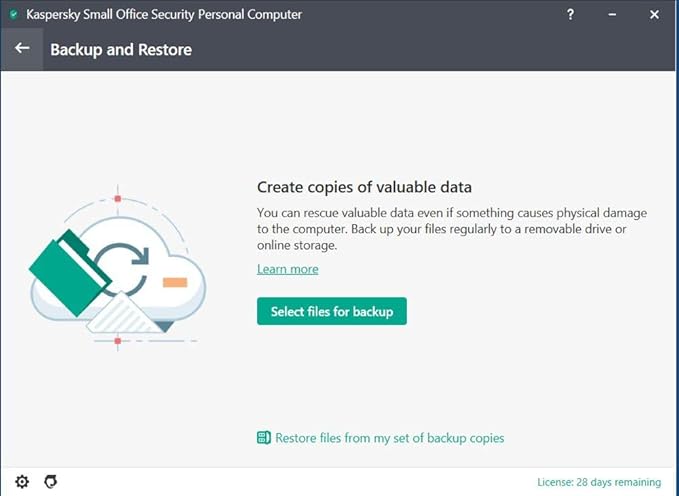The image size is (679, 496).
Task: Open help via the question mark icon
Action: (570, 15)
